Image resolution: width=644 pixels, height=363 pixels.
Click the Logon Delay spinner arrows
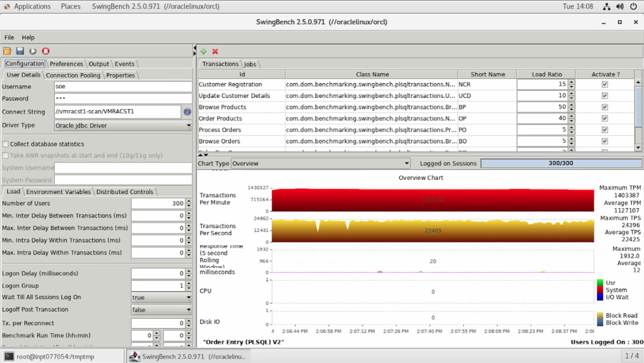(189, 273)
